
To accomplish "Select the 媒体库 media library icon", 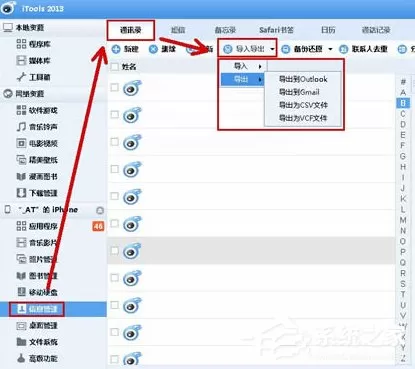I will 21,60.
